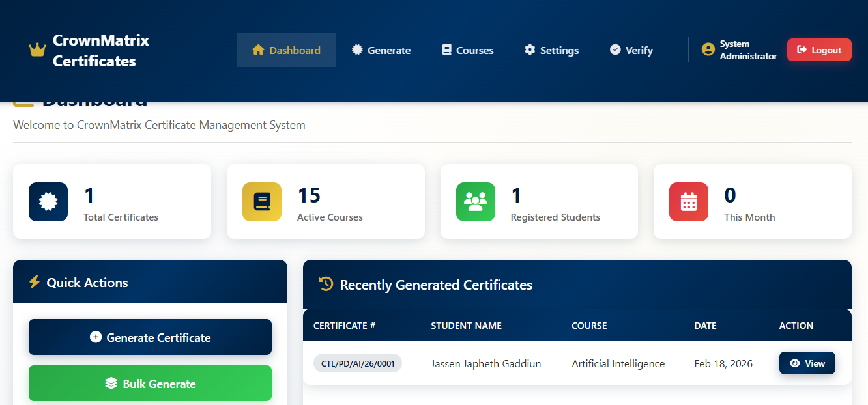Screen dimensions: 868x405
Task: Click the CTL/PD/AI/26/0001 certificate number badge
Action: point(358,363)
